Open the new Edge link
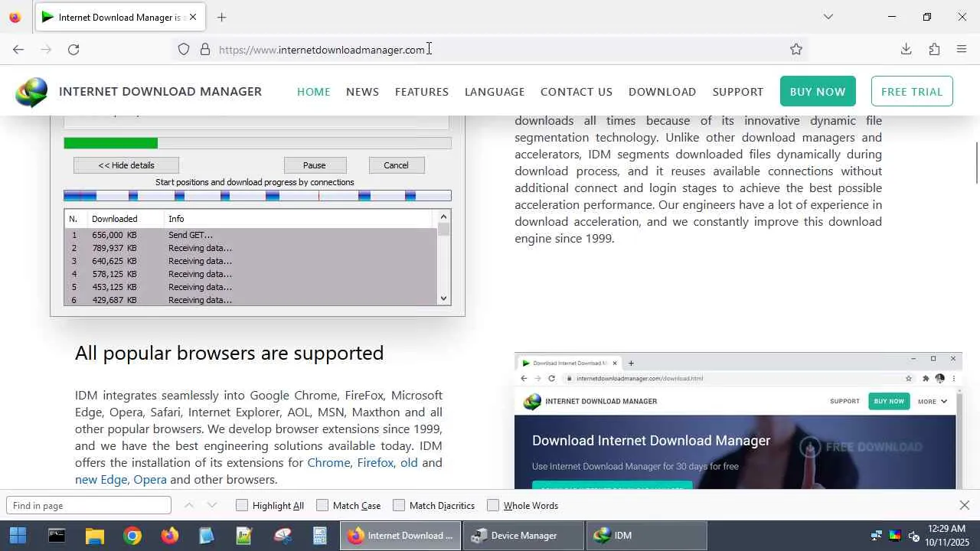Viewport: 980px width, 551px height. click(x=101, y=479)
